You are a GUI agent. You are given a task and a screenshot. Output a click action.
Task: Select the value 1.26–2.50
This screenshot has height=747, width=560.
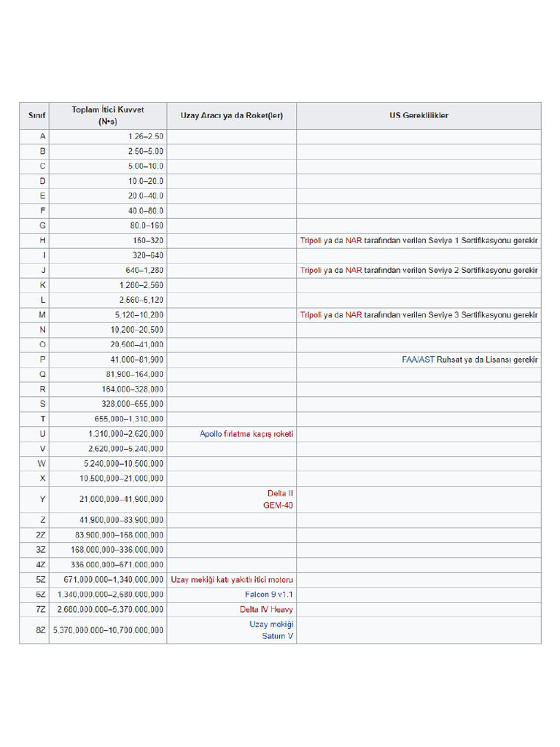[x=146, y=136]
